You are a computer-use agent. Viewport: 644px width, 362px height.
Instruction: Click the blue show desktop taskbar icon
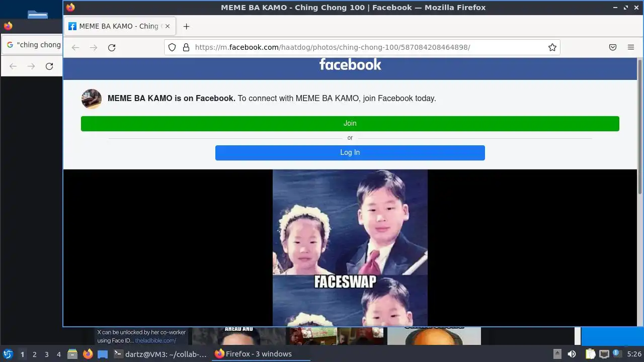(x=103, y=354)
